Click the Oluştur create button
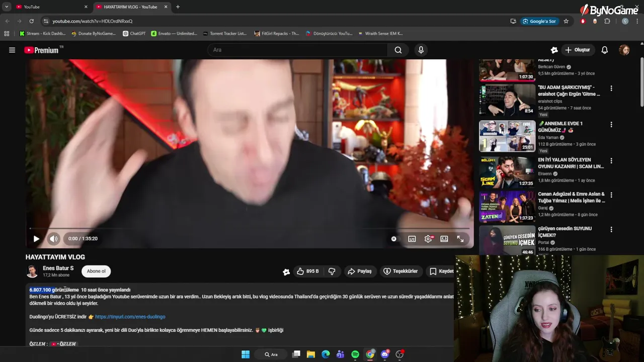Screen dimensions: 644x362 point(577,50)
